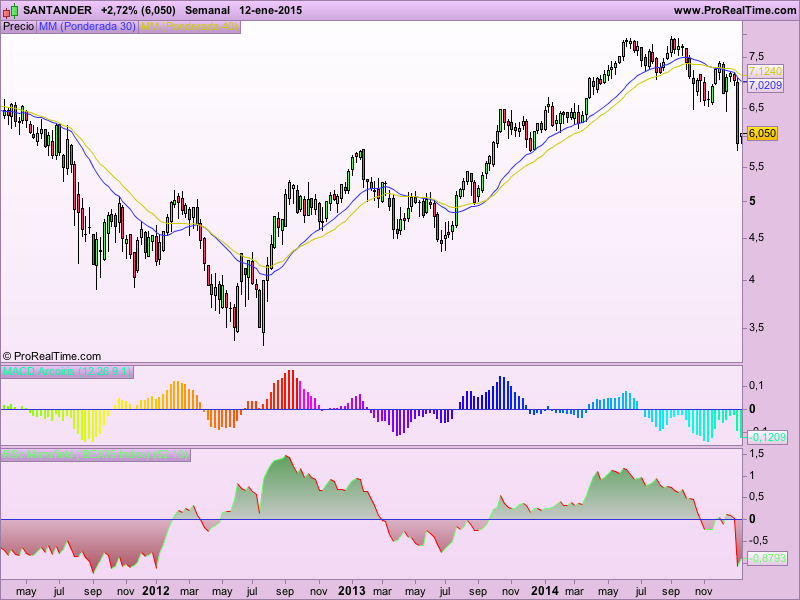Open the MACD Arcoiris indicator label
This screenshot has width=800, height=600.
pyautogui.click(x=67, y=371)
